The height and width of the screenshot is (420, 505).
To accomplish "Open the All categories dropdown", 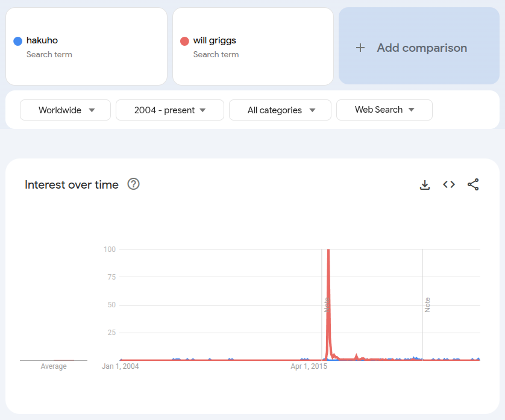I will (x=280, y=110).
